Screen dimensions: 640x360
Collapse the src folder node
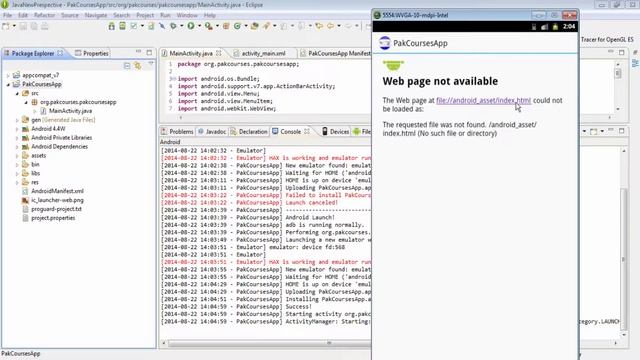click(17, 93)
